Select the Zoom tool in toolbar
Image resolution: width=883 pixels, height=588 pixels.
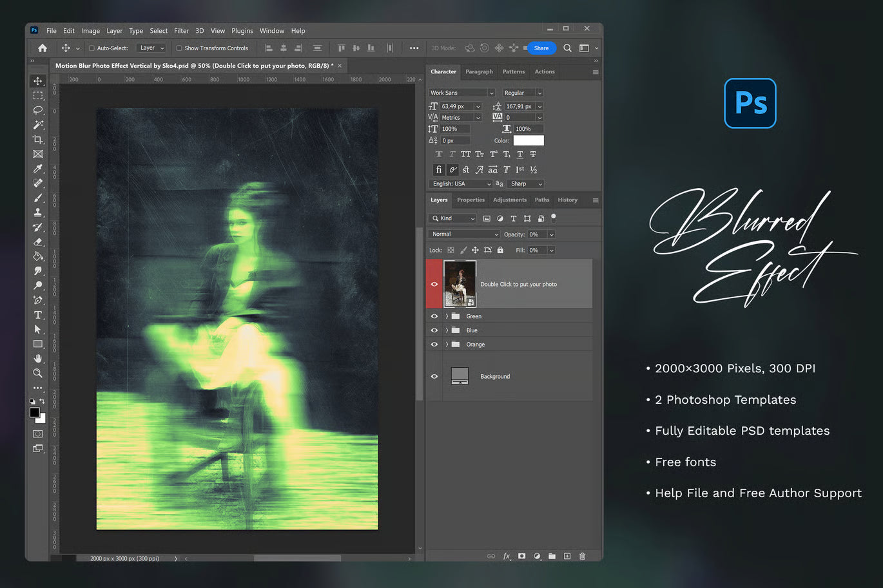[37, 373]
